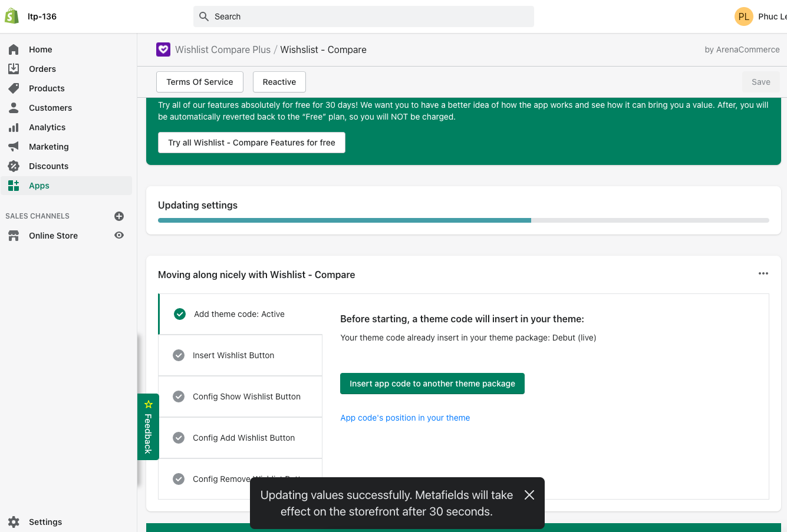Click Insert app code to another theme package
This screenshot has height=532, width=787.
(432, 384)
